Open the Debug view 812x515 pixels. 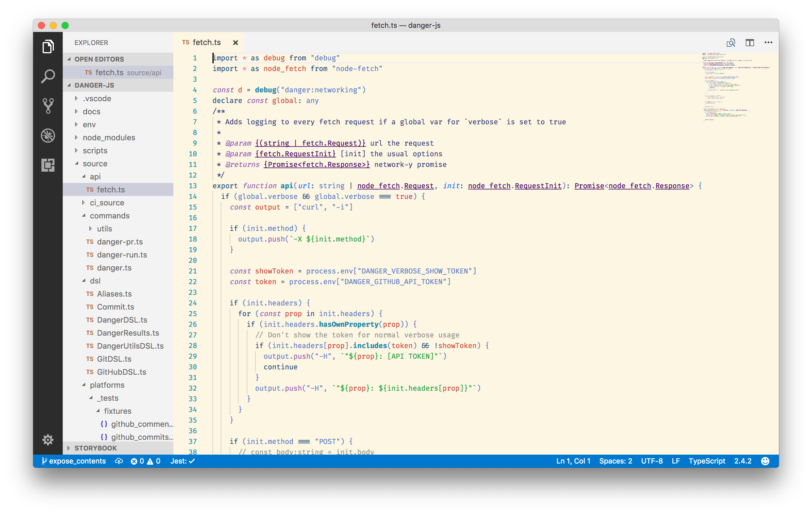pos(48,135)
